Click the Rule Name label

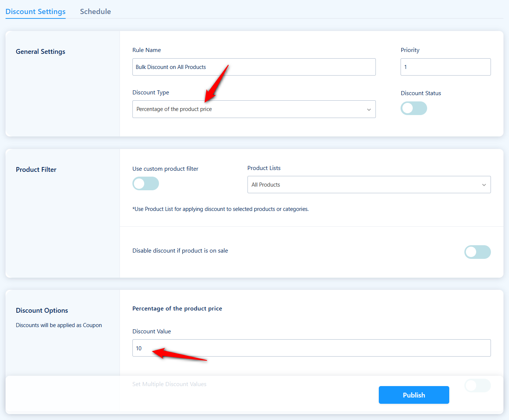[146, 50]
